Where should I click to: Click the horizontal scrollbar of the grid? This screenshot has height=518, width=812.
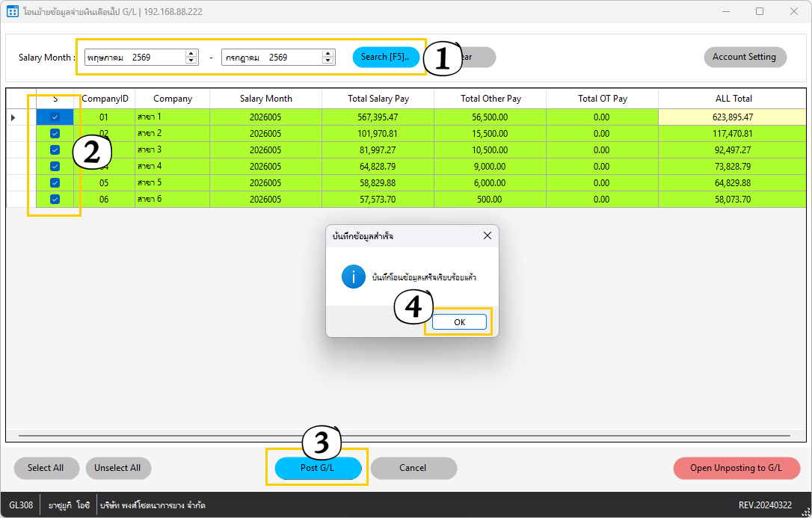point(405,436)
